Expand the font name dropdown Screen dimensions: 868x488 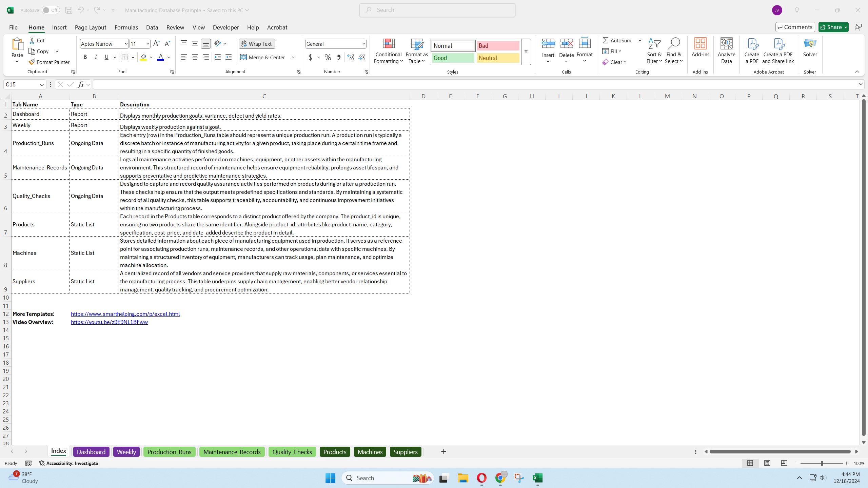(126, 44)
